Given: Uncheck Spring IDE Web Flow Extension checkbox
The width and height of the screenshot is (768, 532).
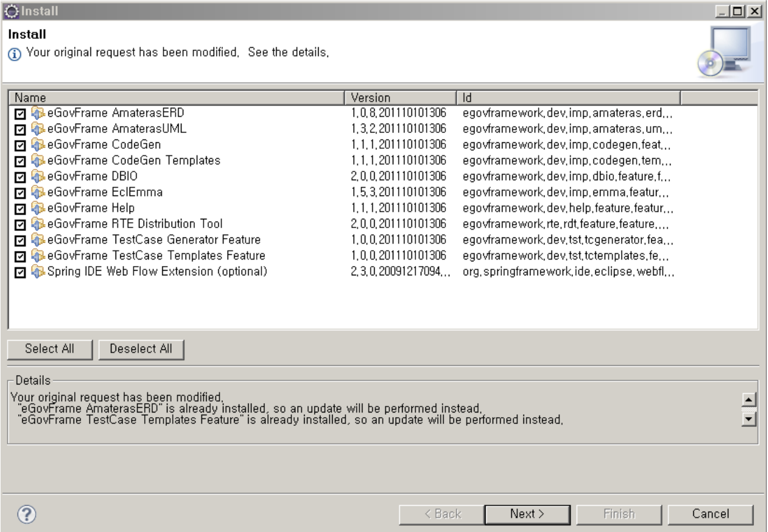Looking at the screenshot, I should pyautogui.click(x=19, y=272).
